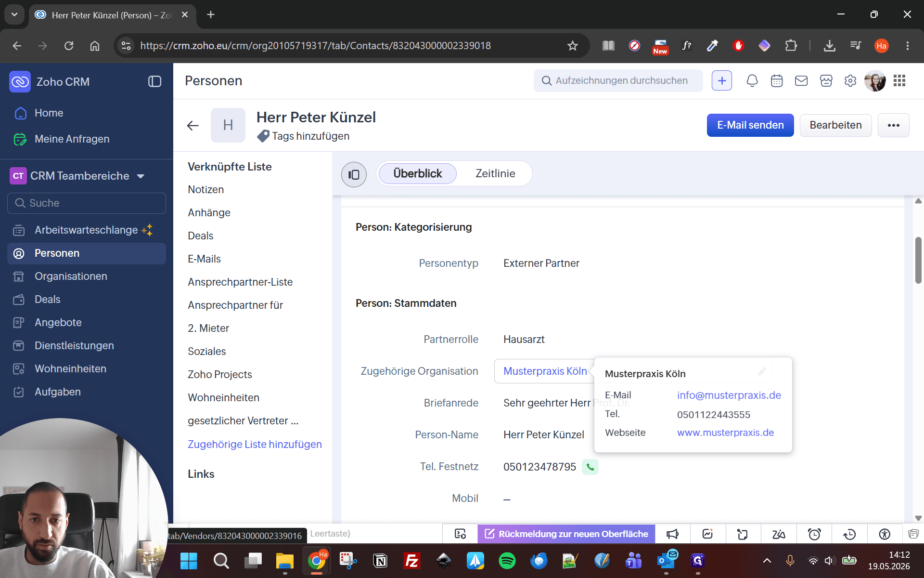This screenshot has width=924, height=578.
Task: Click Zugehörige Liste hinzufügen link
Action: (x=255, y=444)
